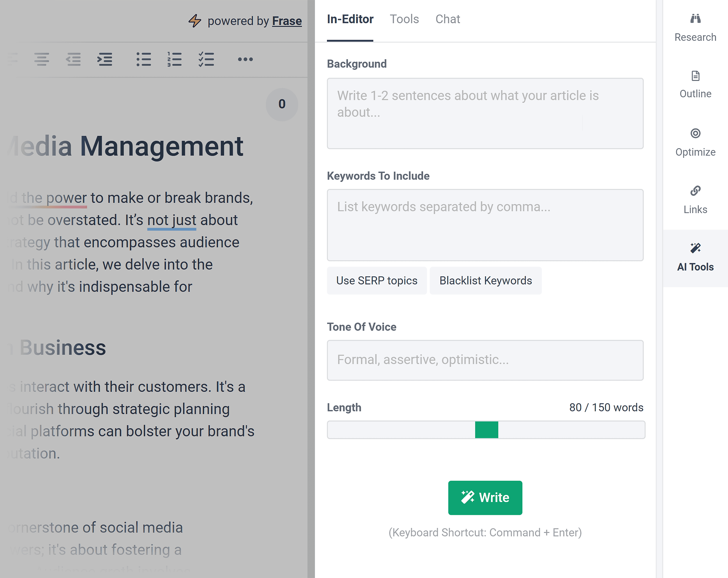Insert a bulleted list
This screenshot has width=728, height=578.
144,59
